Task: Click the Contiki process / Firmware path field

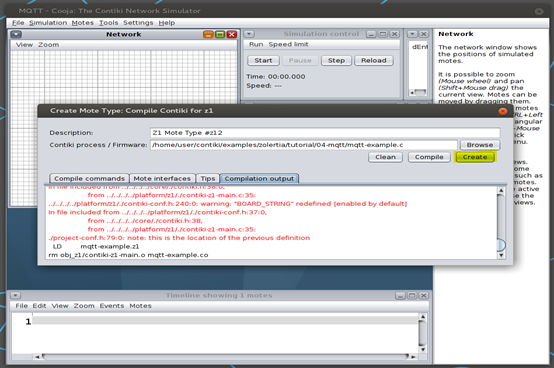Action: [303, 145]
